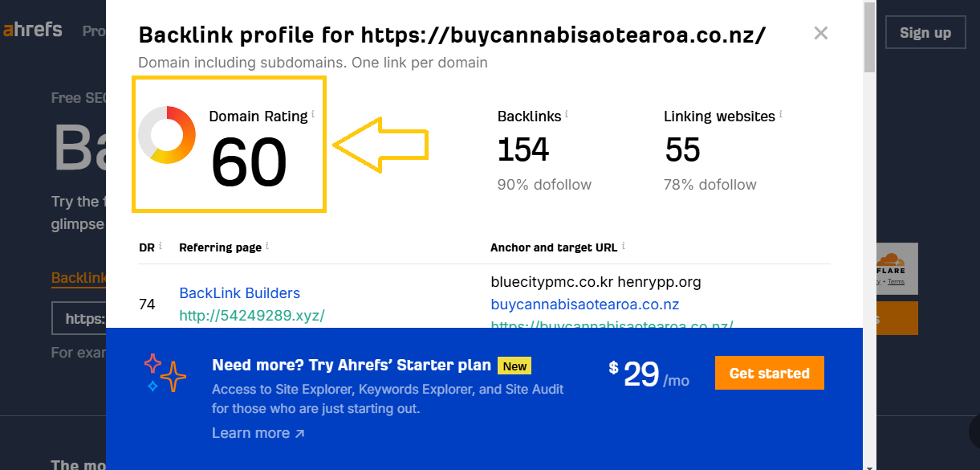Click the Sign up button
The height and width of the screenshot is (470, 980).
[925, 33]
